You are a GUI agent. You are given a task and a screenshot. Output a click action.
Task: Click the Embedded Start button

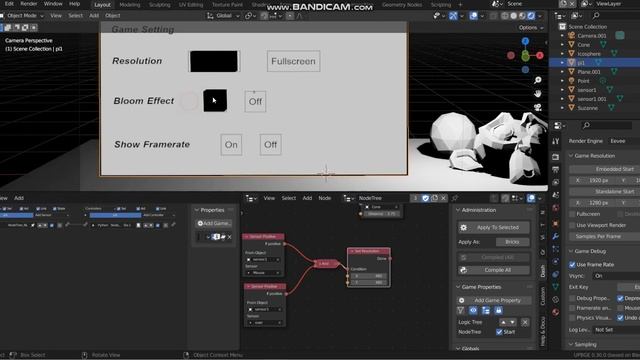pyautogui.click(x=604, y=169)
